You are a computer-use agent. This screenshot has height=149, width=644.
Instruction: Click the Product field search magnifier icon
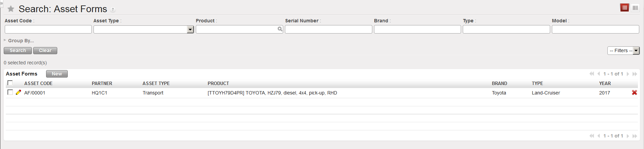click(280, 29)
